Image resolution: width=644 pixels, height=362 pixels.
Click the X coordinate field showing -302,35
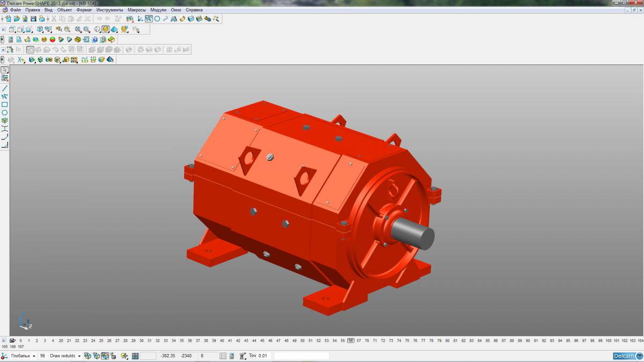tap(168, 356)
